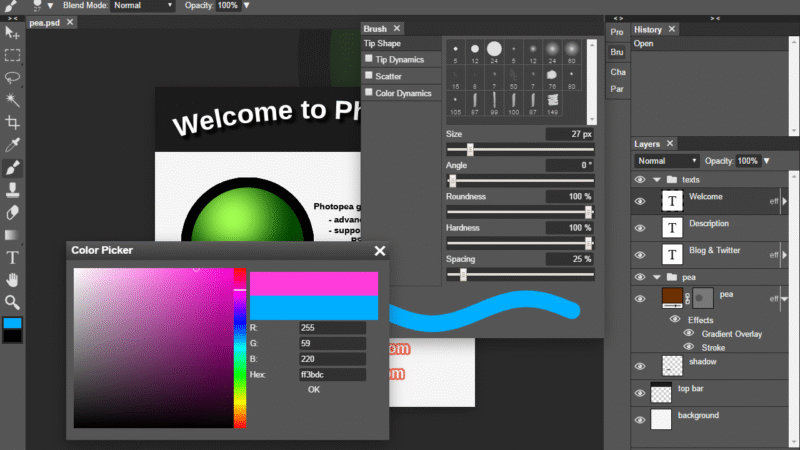The image size is (800, 450).
Task: Select the Eyedropper tool
Action: [13, 145]
